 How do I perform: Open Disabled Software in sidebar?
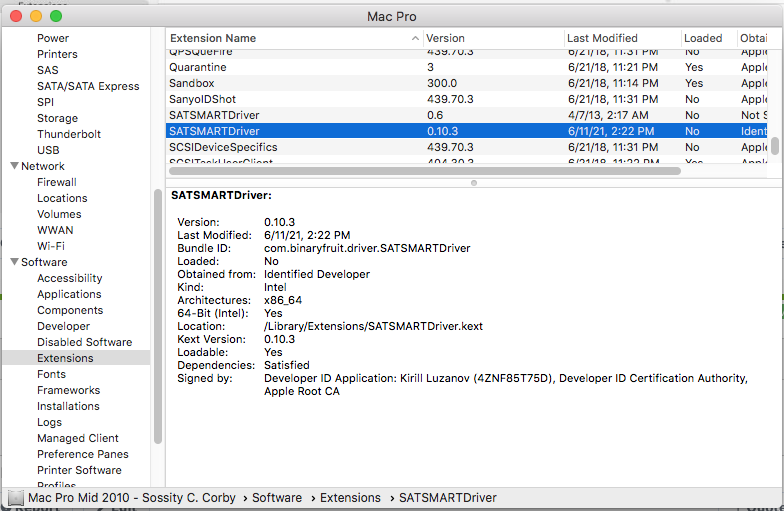pos(84,342)
